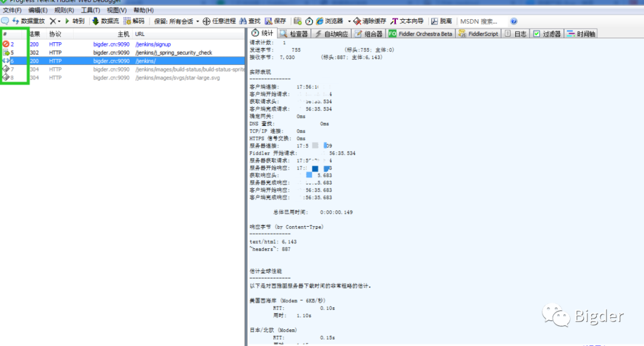The height and width of the screenshot is (346, 644).
Task: Open the 帮助(H) menu
Action: tap(143, 10)
